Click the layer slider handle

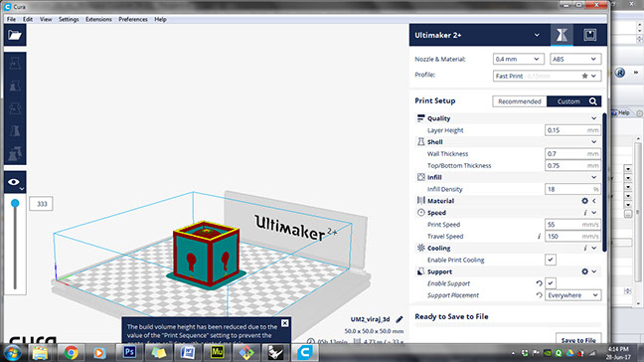15,203
